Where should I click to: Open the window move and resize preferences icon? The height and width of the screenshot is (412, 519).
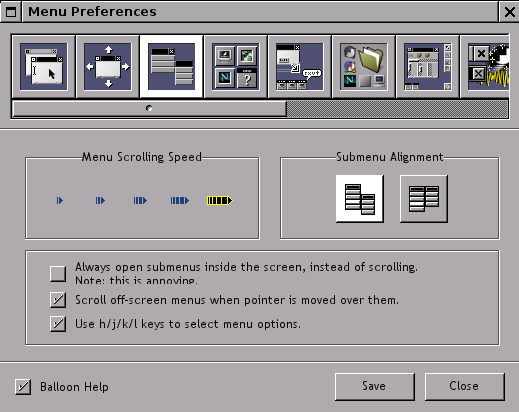pyautogui.click(x=108, y=67)
